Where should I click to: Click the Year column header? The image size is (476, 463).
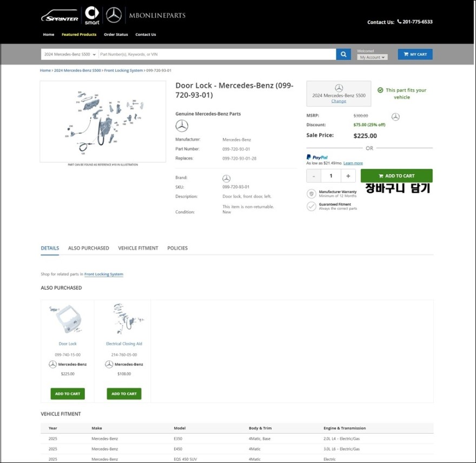[53, 428]
